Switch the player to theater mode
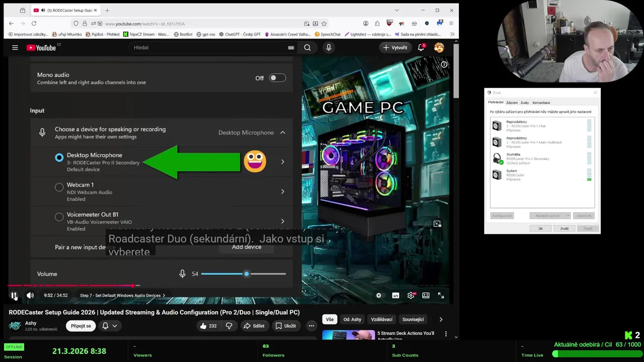This screenshot has width=644, height=362. pyautogui.click(x=426, y=296)
